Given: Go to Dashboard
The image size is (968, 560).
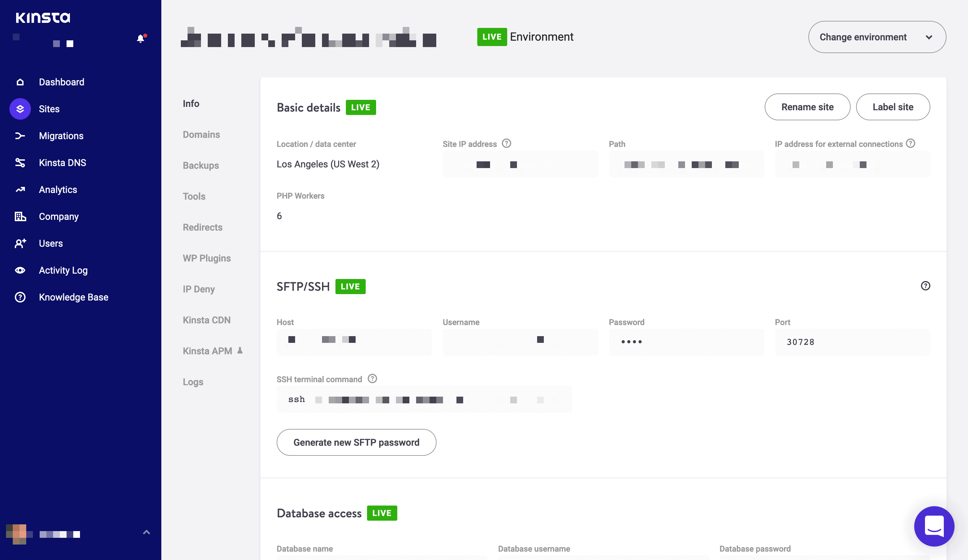Looking at the screenshot, I should 62,82.
